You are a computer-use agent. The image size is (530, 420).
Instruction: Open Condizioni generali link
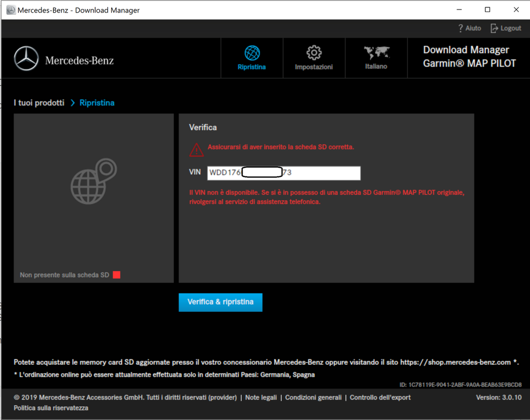tap(314, 397)
